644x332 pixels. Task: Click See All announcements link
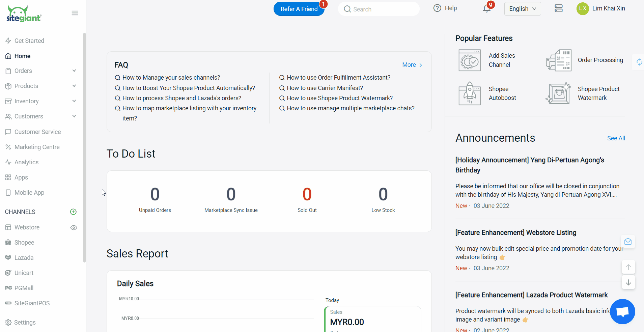616,138
